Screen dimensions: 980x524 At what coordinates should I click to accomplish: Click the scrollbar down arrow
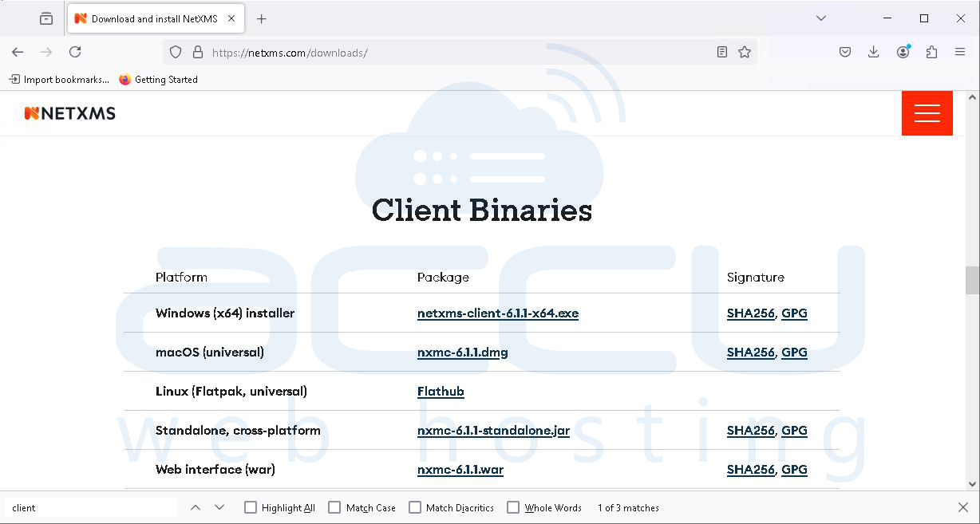pyautogui.click(x=972, y=484)
